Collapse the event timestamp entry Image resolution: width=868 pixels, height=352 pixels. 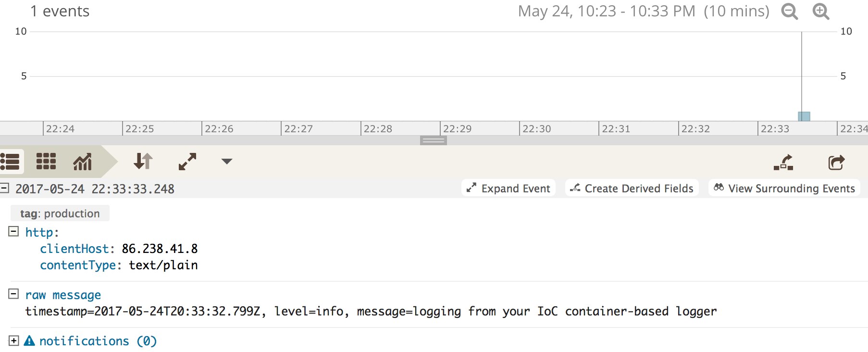(x=5, y=188)
